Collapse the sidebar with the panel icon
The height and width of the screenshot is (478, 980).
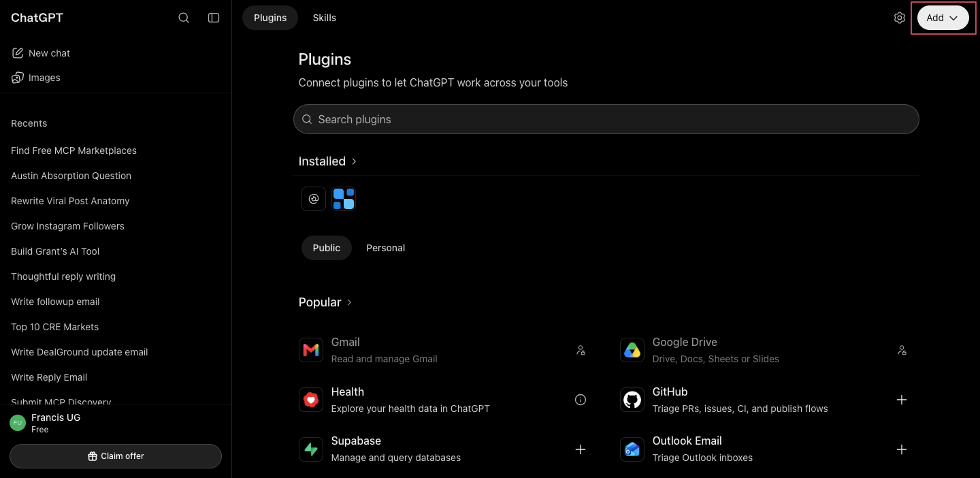[214, 18]
